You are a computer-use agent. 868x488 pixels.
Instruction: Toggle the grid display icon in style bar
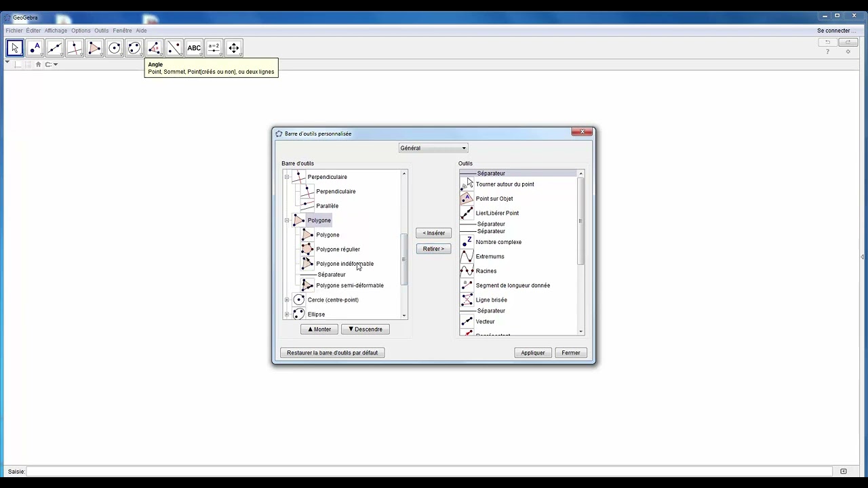click(x=28, y=64)
